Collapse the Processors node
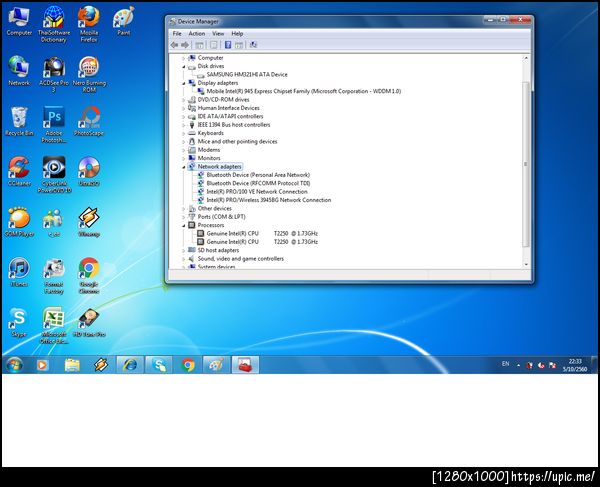 [x=183, y=226]
